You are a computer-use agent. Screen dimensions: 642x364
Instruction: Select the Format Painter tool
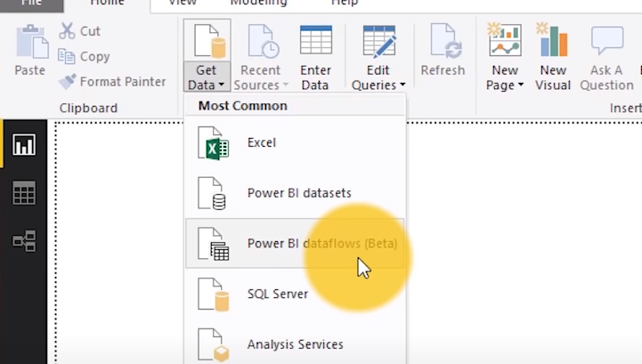click(x=112, y=82)
